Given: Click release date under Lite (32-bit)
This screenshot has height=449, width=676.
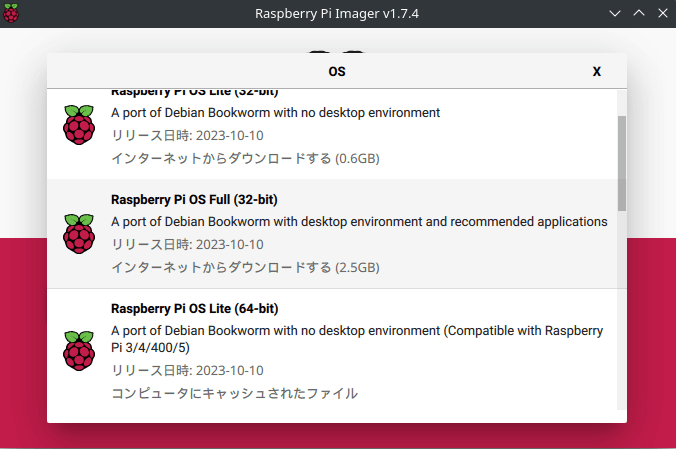Looking at the screenshot, I should pos(187,135).
